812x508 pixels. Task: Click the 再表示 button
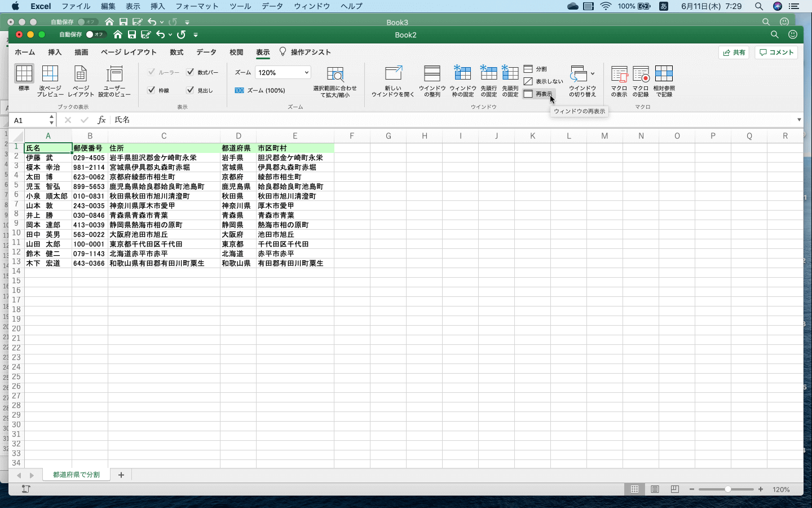click(x=539, y=94)
